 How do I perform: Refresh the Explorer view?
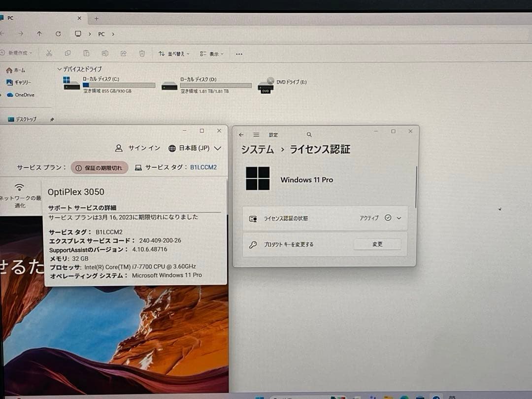[x=58, y=33]
